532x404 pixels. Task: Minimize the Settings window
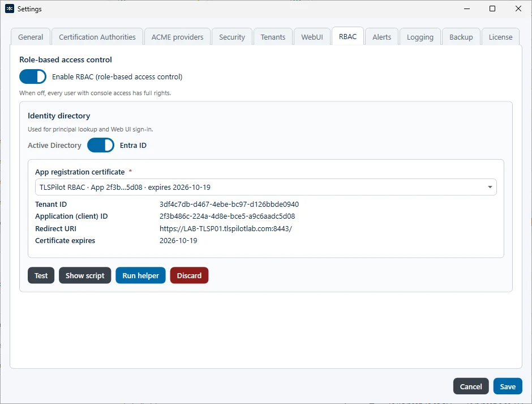pyautogui.click(x=467, y=9)
